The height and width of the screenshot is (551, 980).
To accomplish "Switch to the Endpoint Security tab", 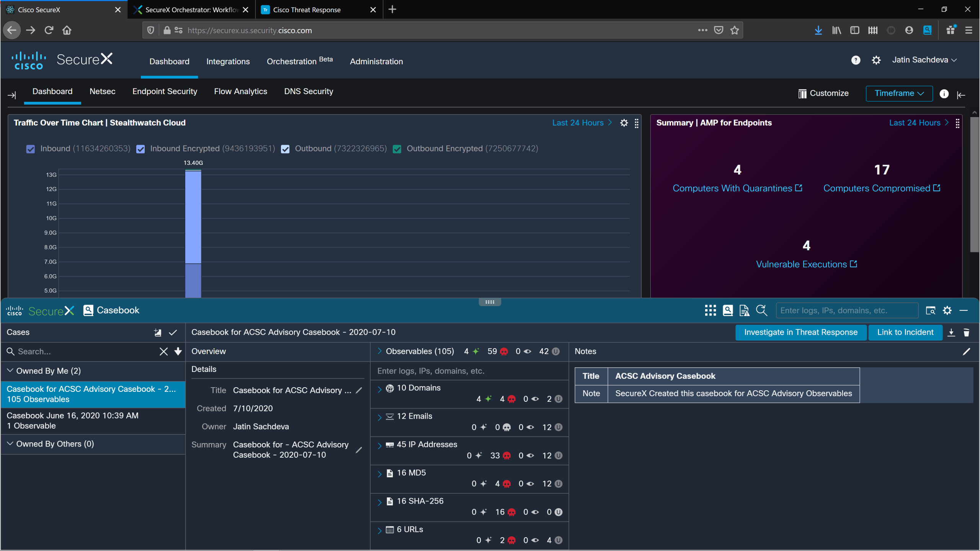I will coord(165,91).
